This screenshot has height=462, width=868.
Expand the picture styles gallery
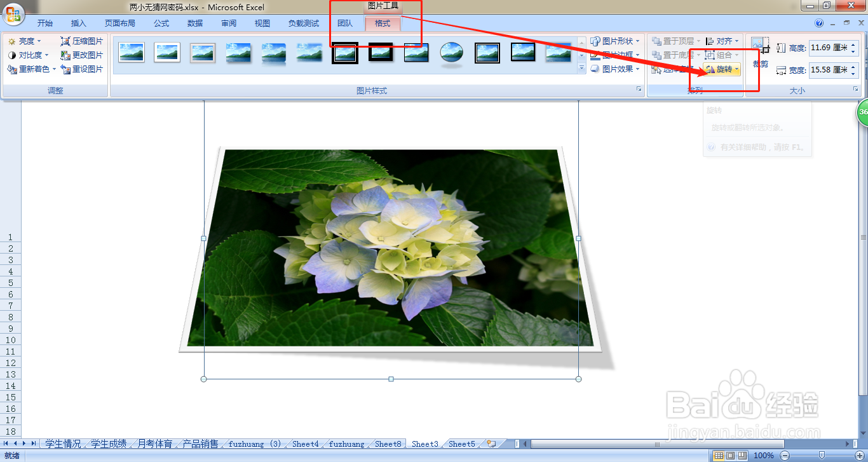point(581,69)
